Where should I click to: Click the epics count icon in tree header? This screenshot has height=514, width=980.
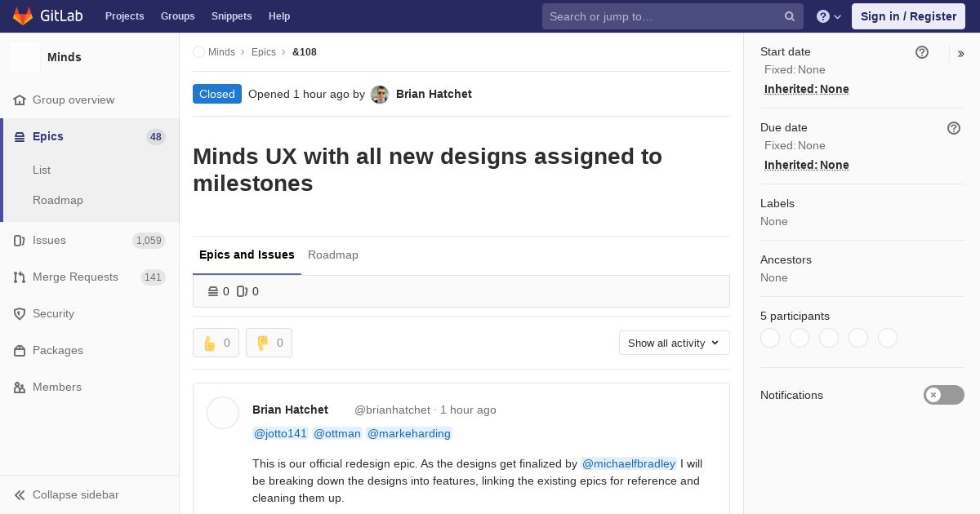[213, 291]
